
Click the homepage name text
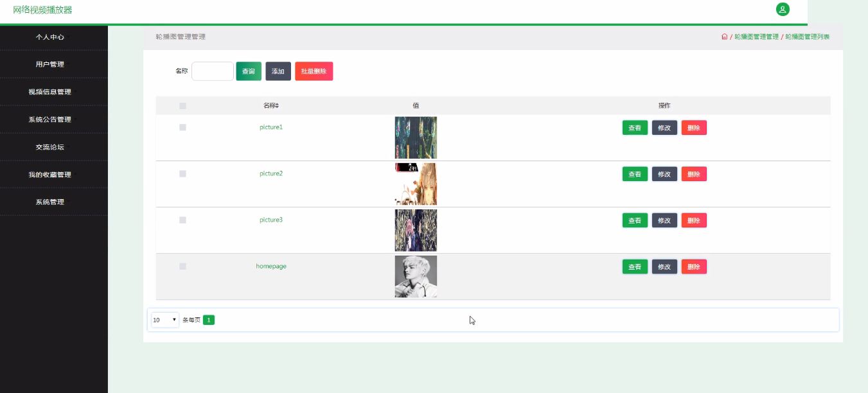tap(271, 266)
